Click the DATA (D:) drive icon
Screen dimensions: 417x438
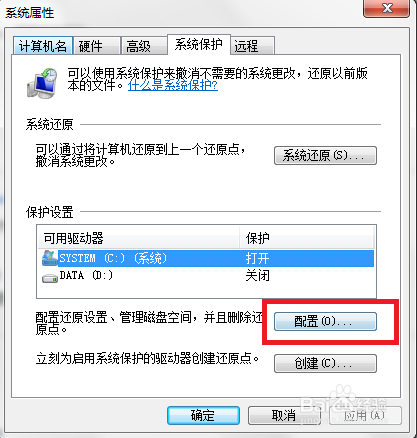tap(50, 277)
